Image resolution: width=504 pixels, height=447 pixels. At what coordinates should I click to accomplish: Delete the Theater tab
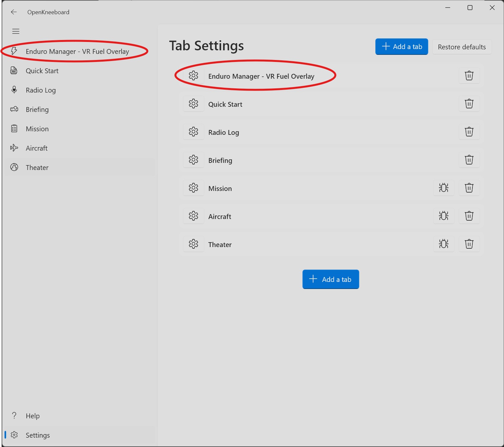(x=469, y=244)
